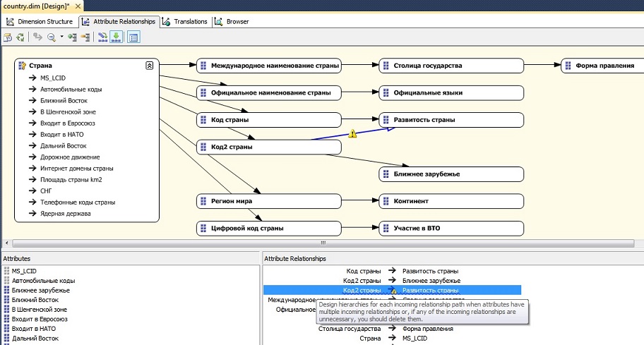
Task: Select Ближний Восток inside the Страна node
Action: (64, 100)
